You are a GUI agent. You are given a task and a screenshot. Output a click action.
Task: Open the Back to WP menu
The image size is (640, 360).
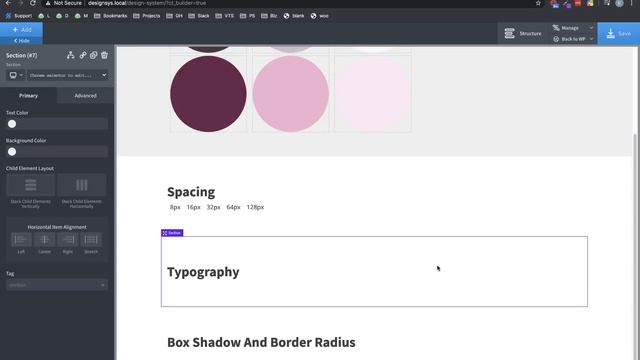[573, 39]
